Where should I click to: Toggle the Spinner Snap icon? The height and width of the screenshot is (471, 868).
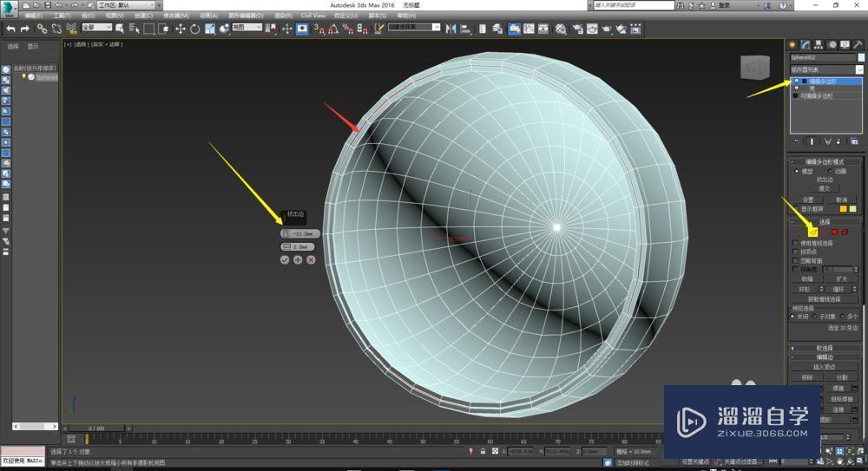click(363, 29)
